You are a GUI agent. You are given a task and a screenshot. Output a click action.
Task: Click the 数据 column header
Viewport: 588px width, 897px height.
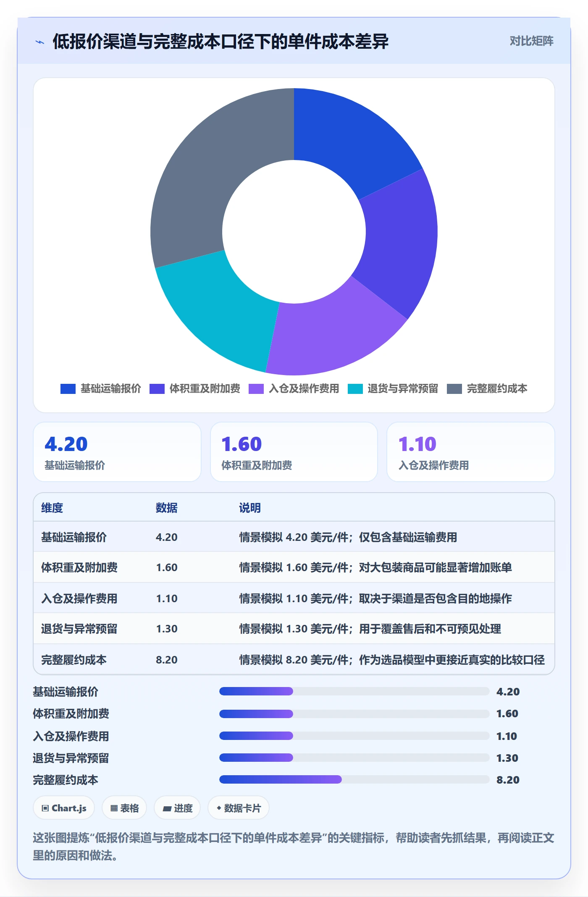pos(167,508)
